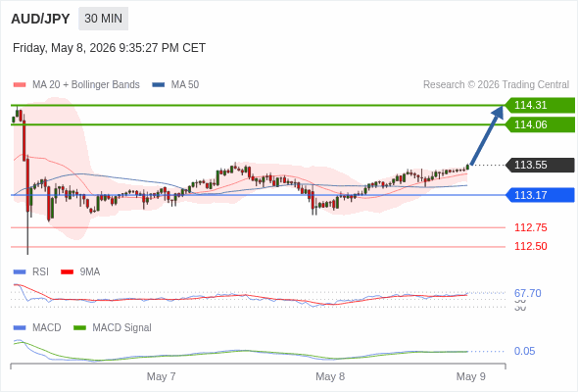Click the May 8 time axis label
This screenshot has width=578, height=392.
point(330,376)
